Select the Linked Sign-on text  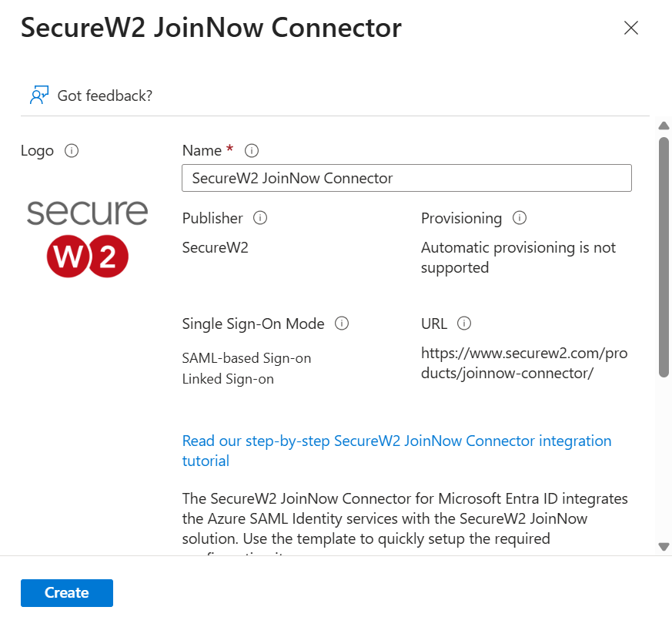coord(228,379)
